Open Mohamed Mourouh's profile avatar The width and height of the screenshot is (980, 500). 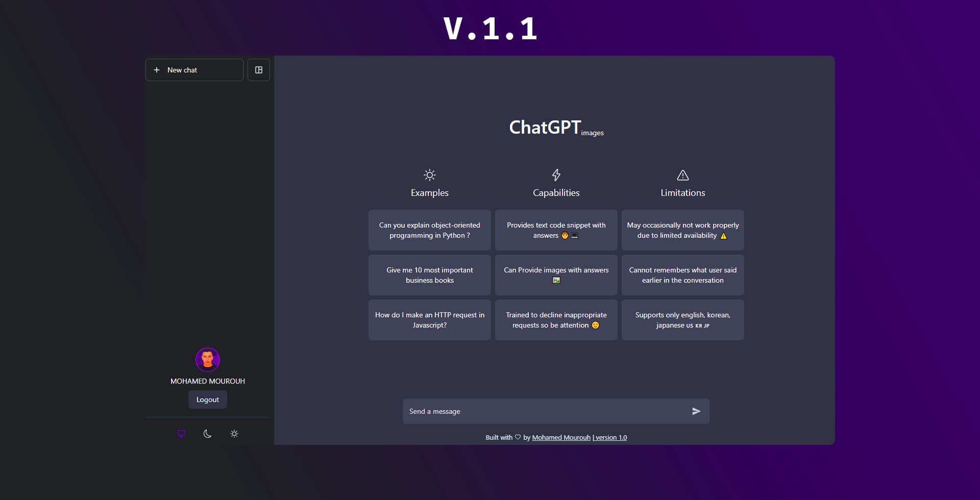point(208,360)
